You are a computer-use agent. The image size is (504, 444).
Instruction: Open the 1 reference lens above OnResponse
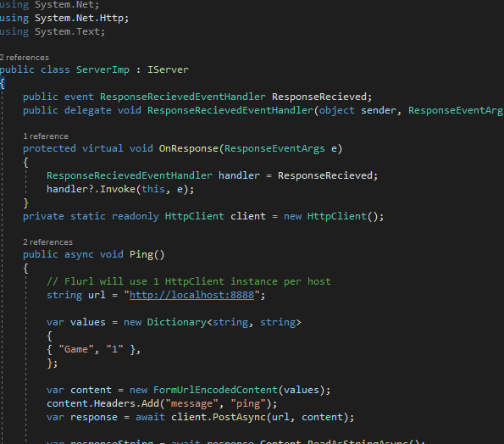pos(46,136)
